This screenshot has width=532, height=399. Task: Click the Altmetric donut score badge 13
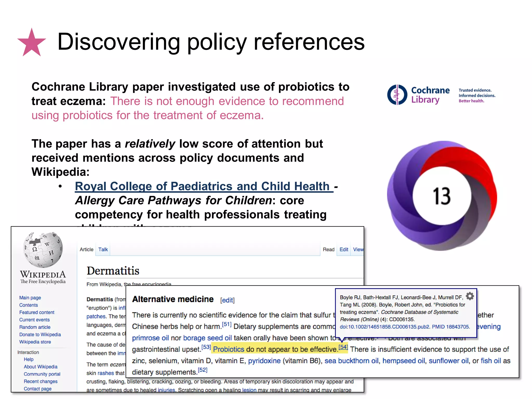(442, 196)
